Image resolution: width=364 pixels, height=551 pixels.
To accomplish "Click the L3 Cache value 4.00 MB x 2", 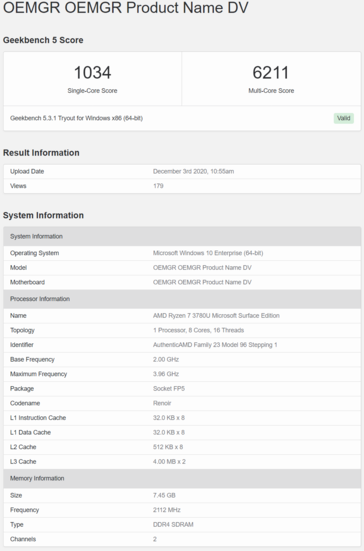I will tap(169, 461).
